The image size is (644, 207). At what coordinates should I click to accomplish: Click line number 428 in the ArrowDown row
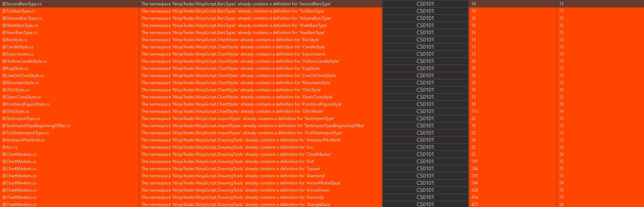tap(475, 190)
